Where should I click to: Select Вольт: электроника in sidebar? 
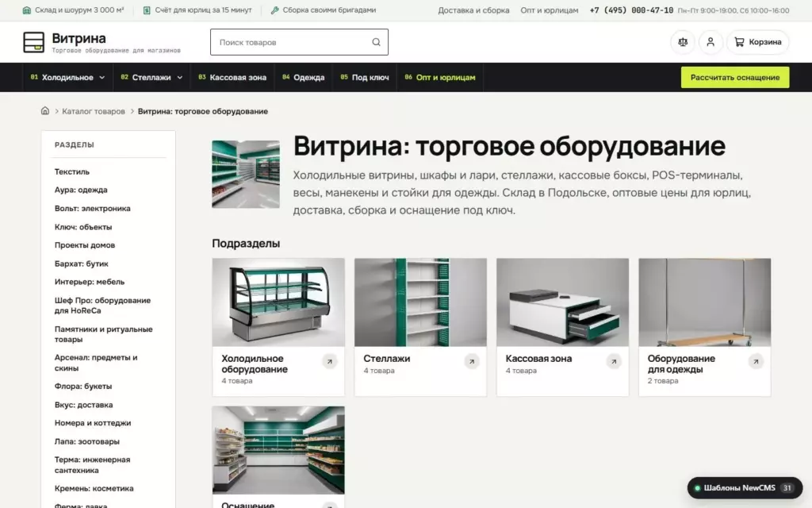(x=92, y=209)
